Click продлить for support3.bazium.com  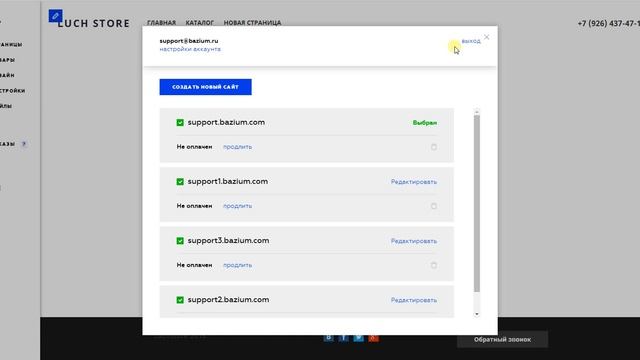pos(238,265)
